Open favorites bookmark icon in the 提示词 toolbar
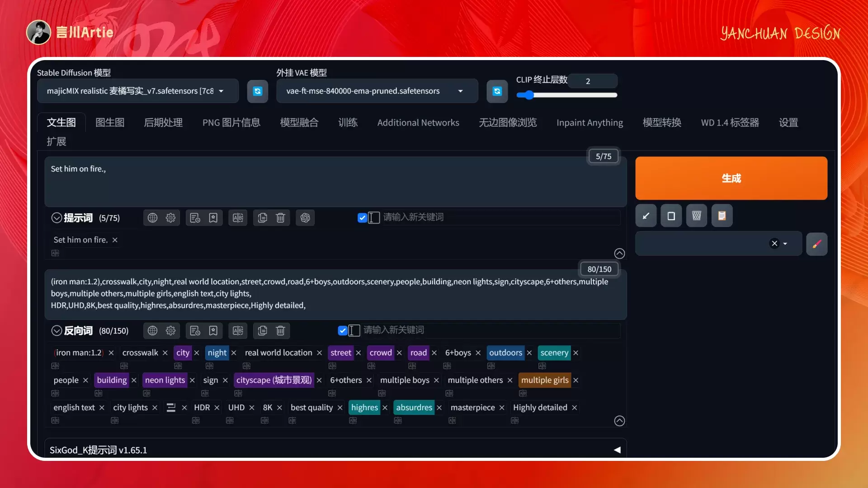 click(213, 218)
